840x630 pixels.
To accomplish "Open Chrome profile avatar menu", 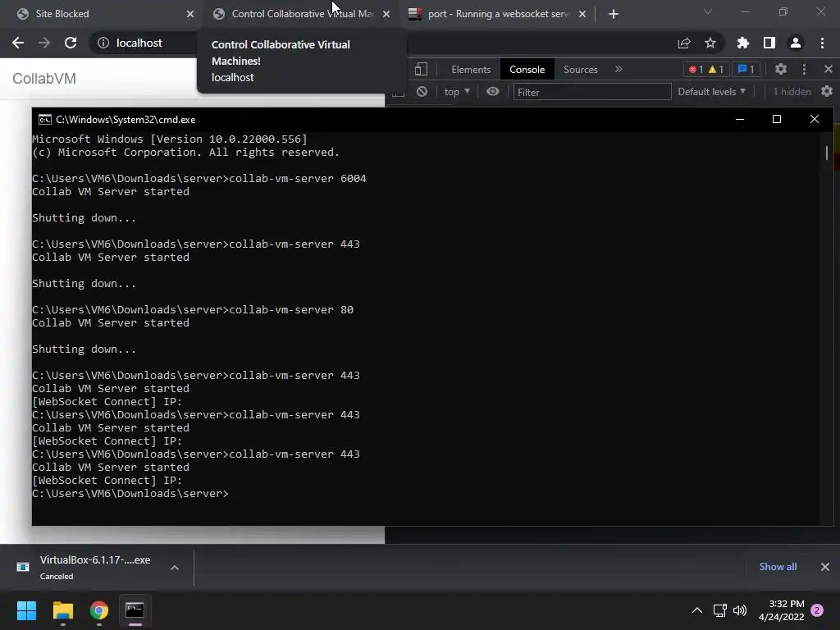I will (796, 43).
